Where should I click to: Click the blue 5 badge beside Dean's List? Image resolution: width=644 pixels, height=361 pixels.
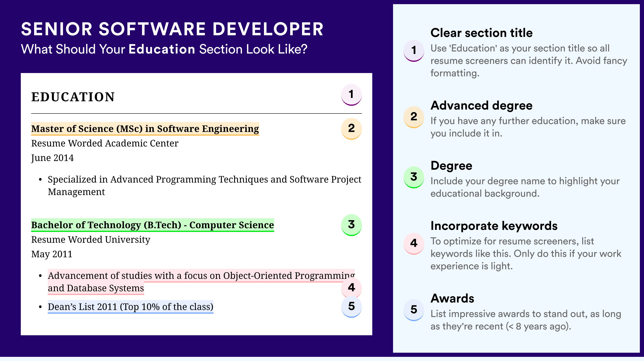(351, 307)
